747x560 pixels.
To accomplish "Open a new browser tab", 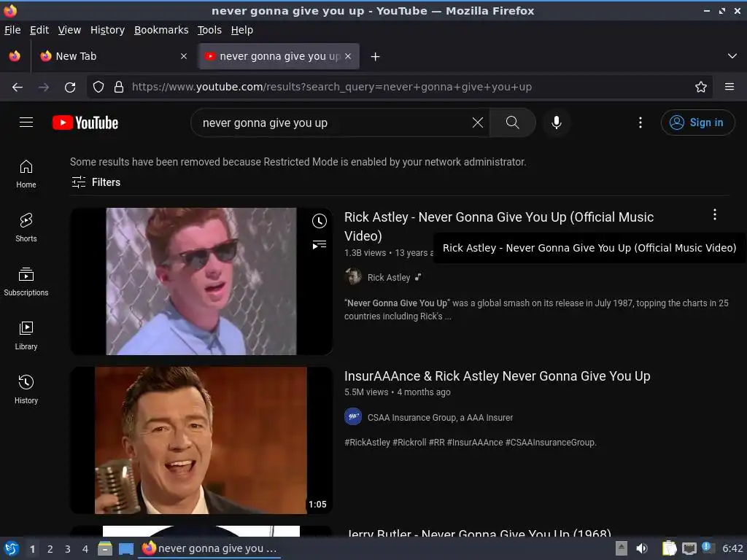I will [x=376, y=57].
